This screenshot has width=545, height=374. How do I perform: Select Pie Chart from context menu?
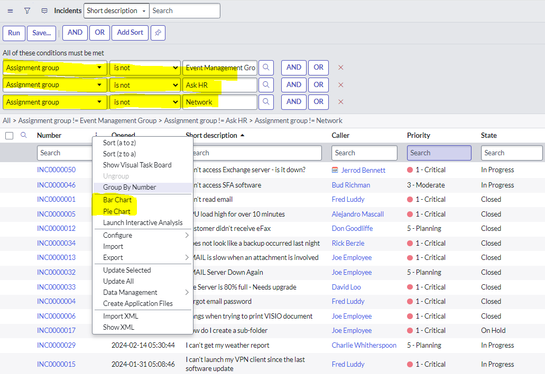116,211
